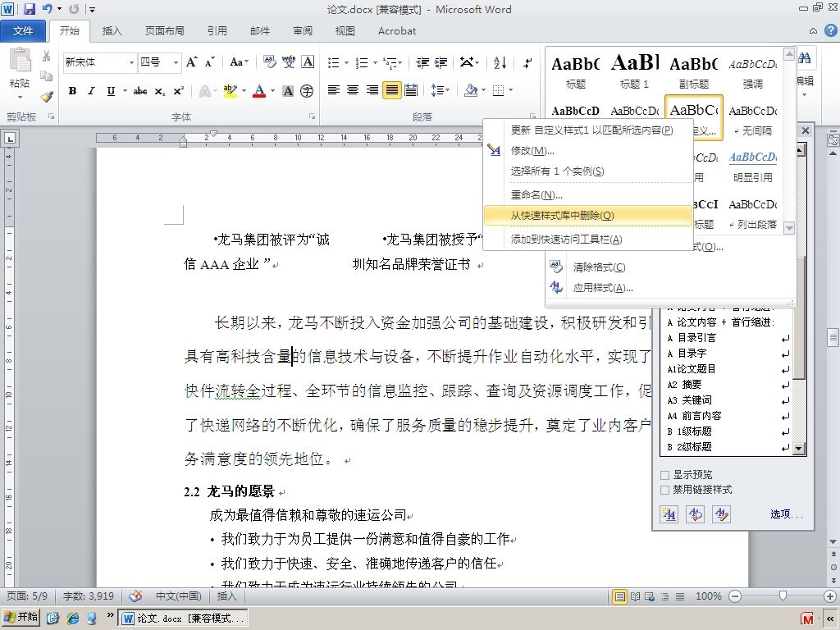The height and width of the screenshot is (630, 840).
Task: Select 重命名(N)... menu item
Action: (x=587, y=195)
